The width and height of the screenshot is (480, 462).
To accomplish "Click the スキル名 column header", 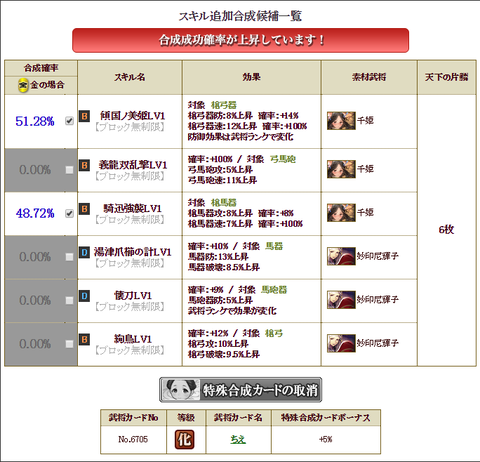I will click(x=130, y=77).
